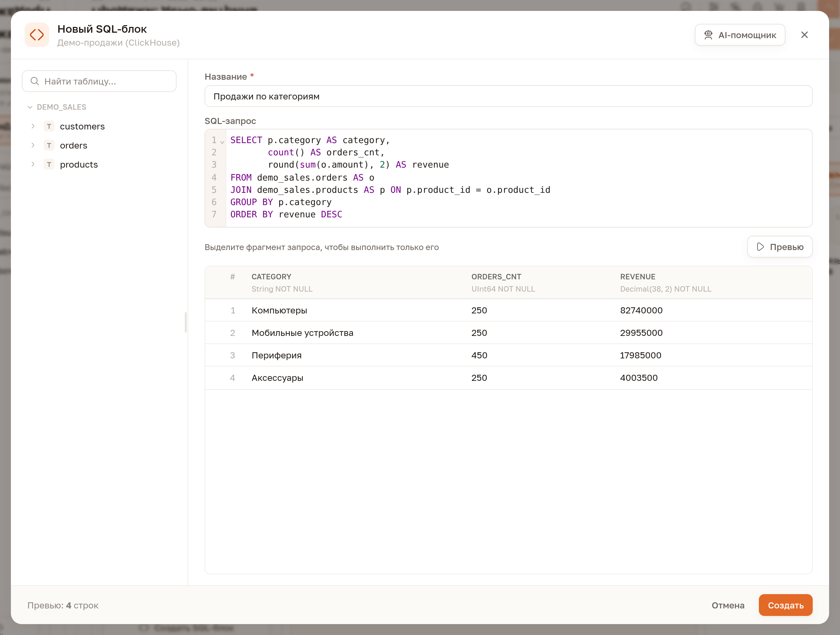Screen dimensions: 840x635
Task: Click the SQL block code icon
Action: coord(37,35)
